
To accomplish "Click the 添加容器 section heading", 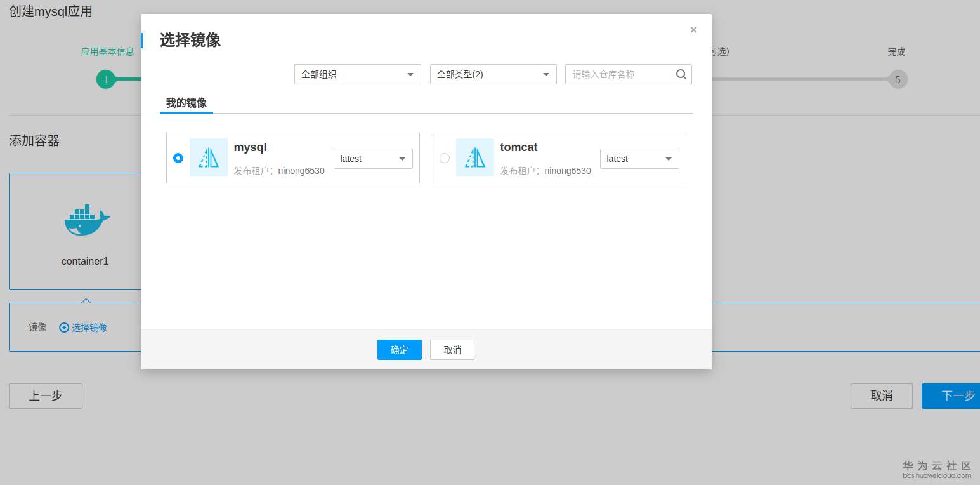I will tap(34, 141).
